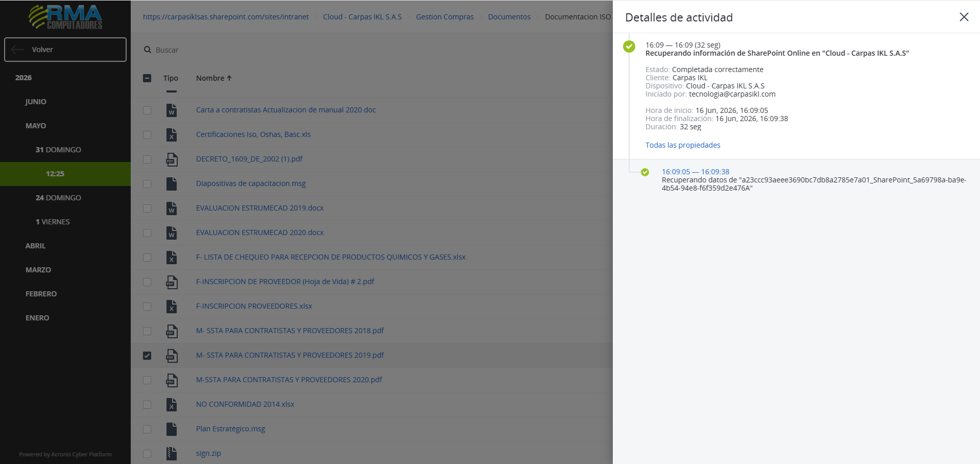Click green success check icon of main activity
The image size is (980, 464).
629,47
